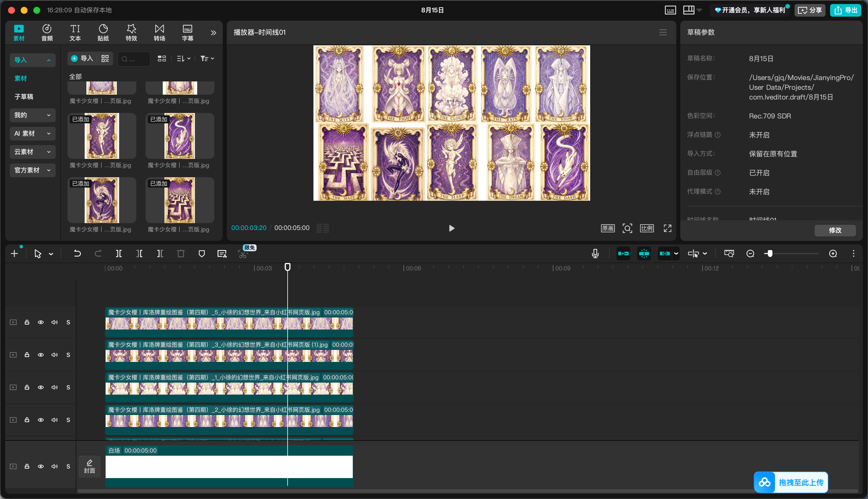Expand the AI 素材 section
868x499 pixels.
pyautogui.click(x=33, y=133)
